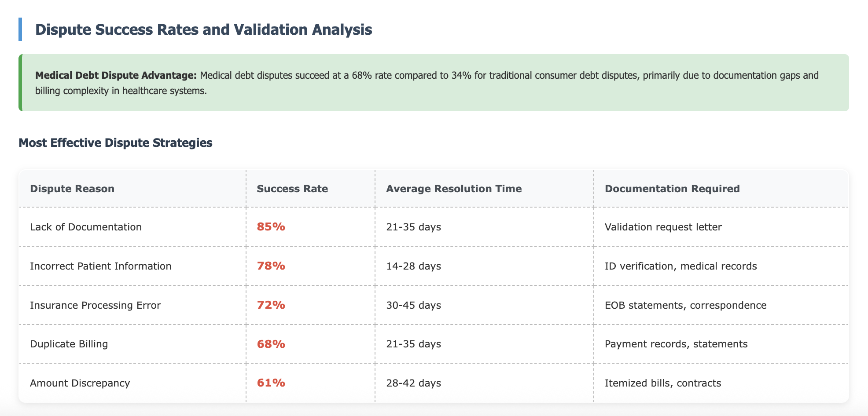
Task: Click the Dispute Reason column header
Action: 132,189
